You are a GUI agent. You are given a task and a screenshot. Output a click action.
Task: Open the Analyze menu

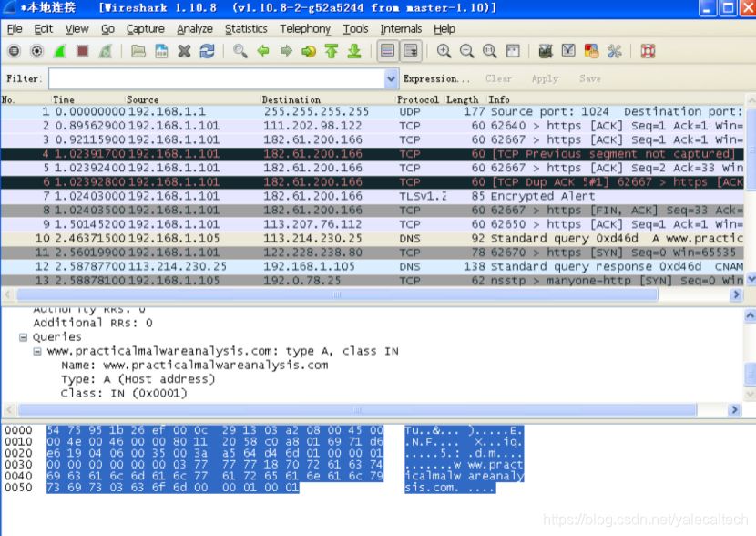tap(195, 29)
